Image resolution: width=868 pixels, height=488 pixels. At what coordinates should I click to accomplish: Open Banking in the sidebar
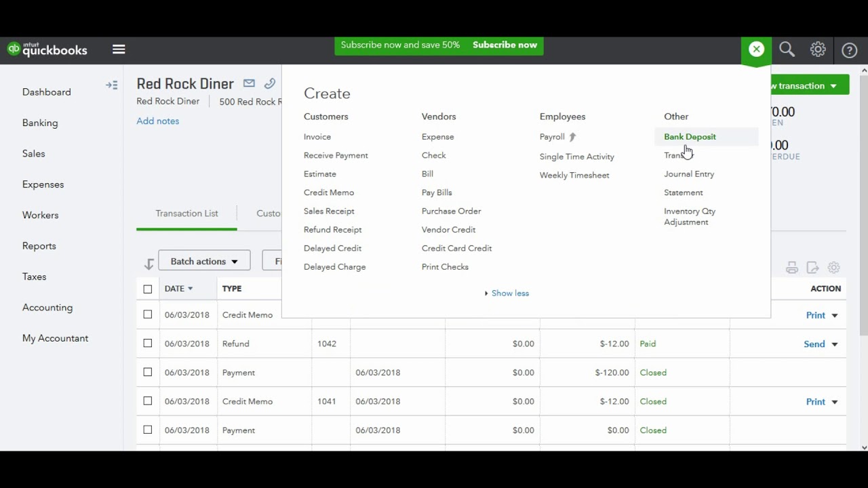coord(40,123)
